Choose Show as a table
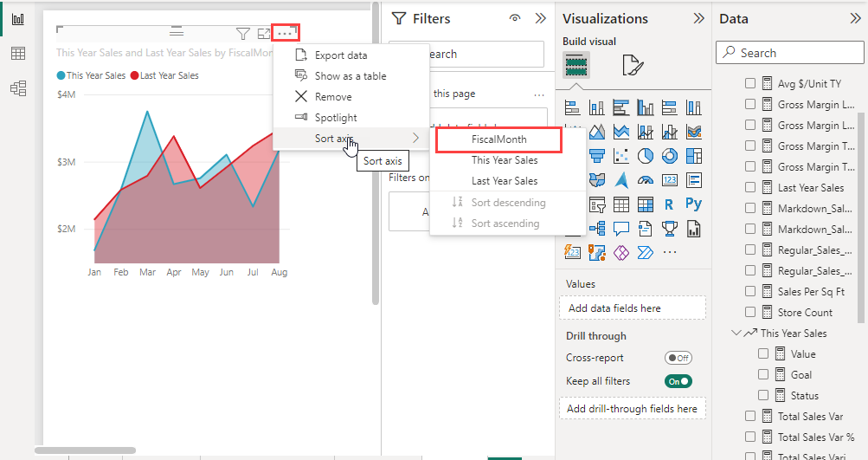 tap(351, 76)
